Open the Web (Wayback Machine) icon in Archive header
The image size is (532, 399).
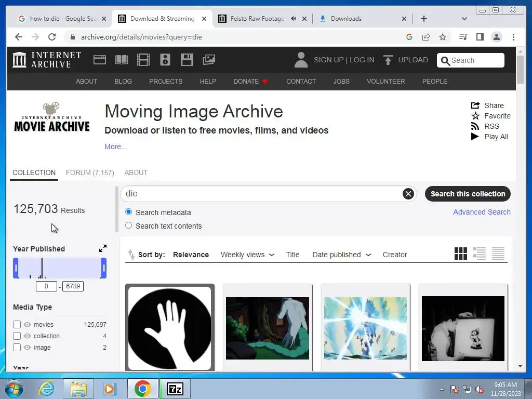(100, 60)
